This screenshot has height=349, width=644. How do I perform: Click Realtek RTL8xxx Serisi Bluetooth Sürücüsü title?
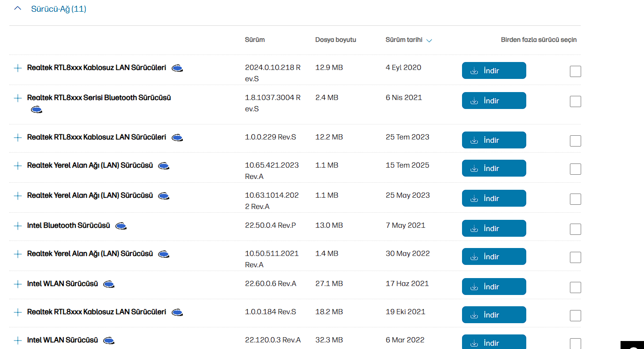pos(99,98)
